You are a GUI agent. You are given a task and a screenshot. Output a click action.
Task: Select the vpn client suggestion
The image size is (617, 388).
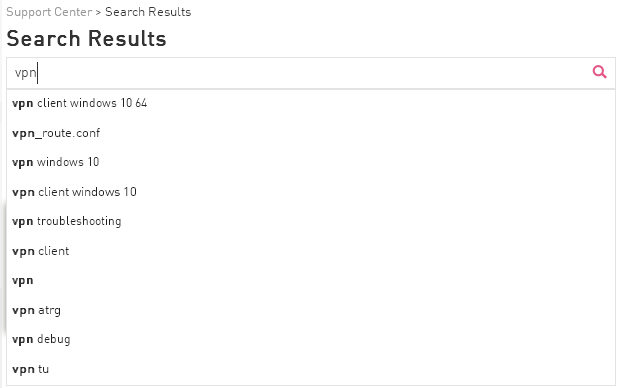(x=311, y=251)
